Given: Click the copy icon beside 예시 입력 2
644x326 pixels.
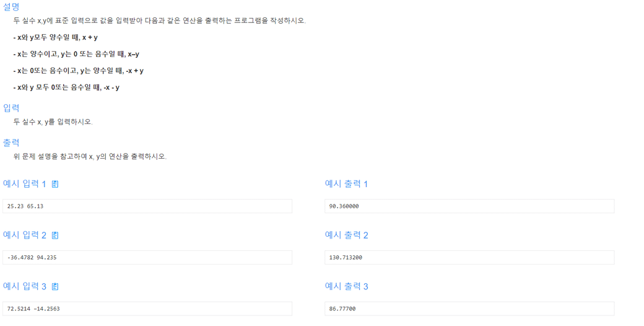Looking at the screenshot, I should coord(55,236).
